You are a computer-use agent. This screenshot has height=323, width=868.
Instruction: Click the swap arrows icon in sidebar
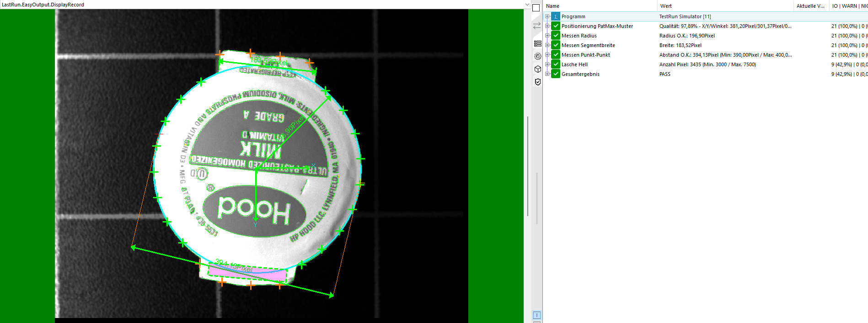coord(537,26)
